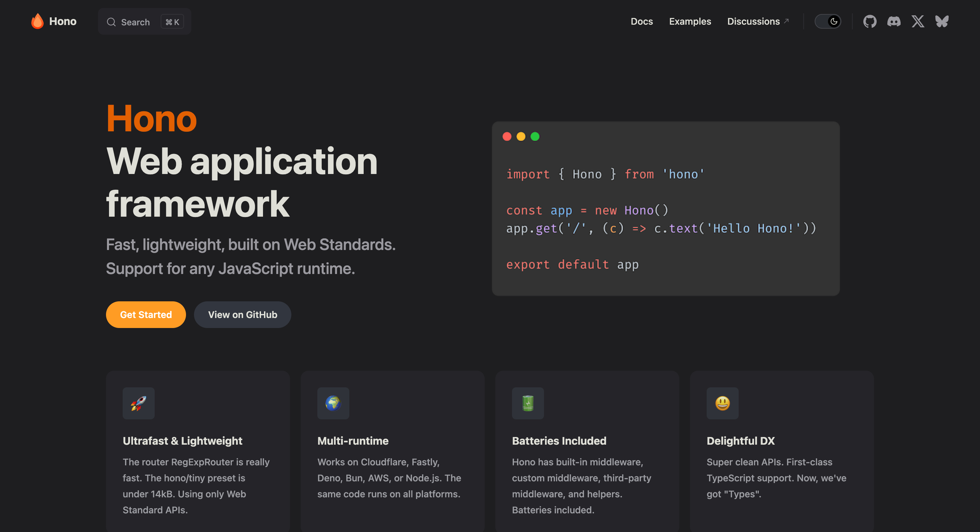Click the rocket emoji feature icon
Viewport: 980px width, 532px height.
point(138,403)
